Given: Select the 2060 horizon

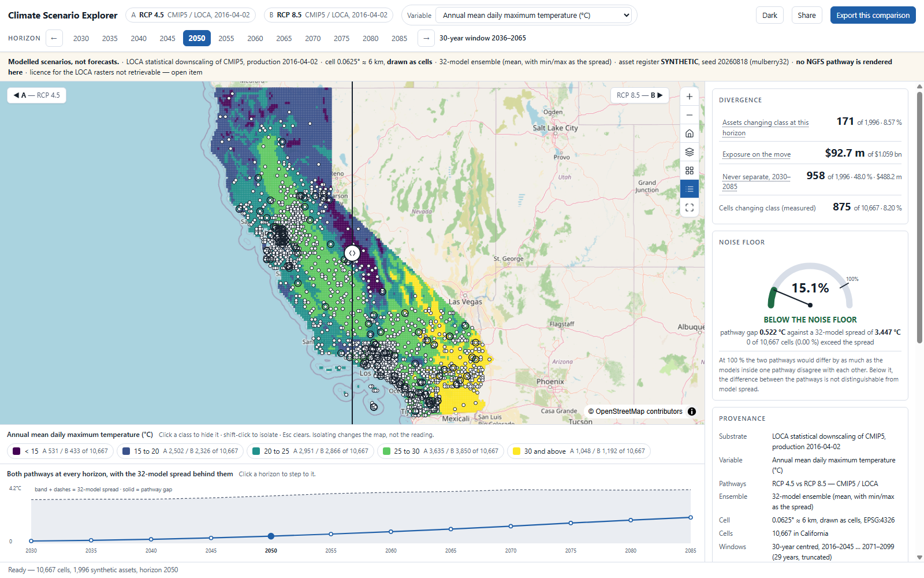Looking at the screenshot, I should coord(255,38).
